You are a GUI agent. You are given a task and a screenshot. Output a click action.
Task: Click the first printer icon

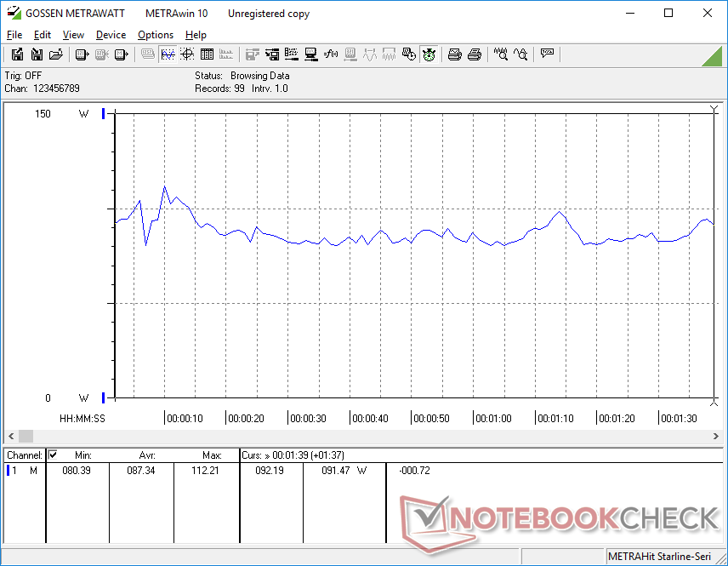454,54
